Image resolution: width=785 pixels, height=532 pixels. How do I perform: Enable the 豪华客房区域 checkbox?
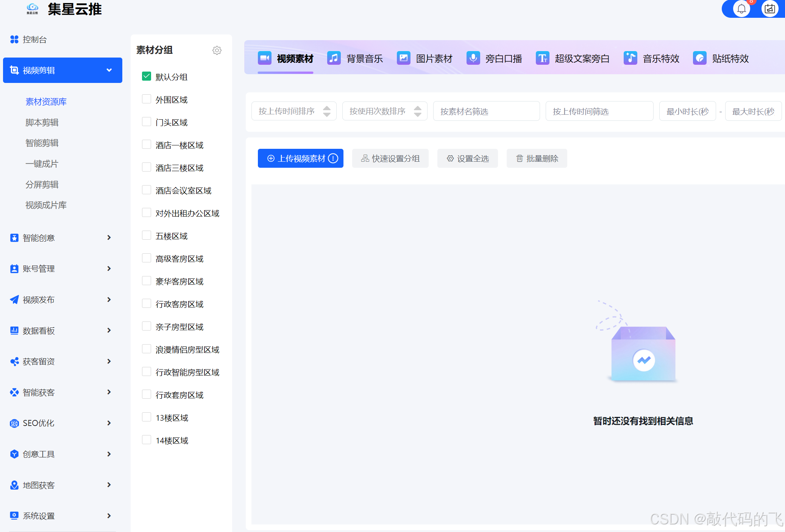[146, 281]
